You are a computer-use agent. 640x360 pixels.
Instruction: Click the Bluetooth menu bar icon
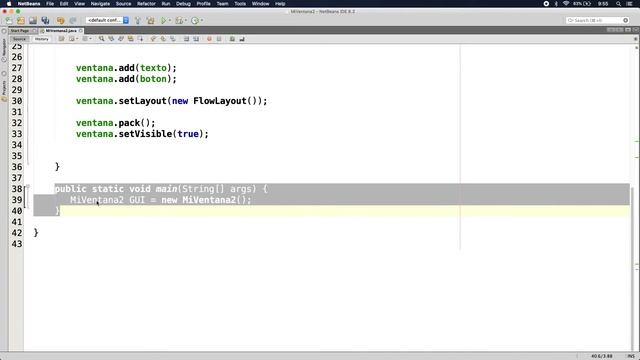556,4
